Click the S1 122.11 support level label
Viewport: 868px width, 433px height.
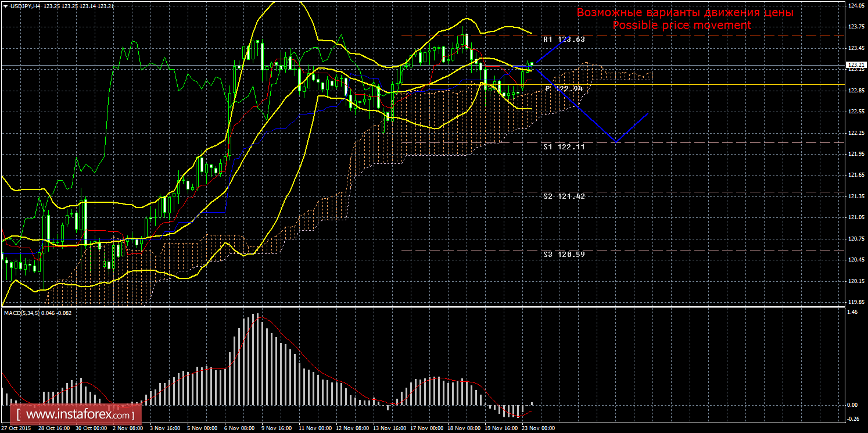[x=564, y=147]
